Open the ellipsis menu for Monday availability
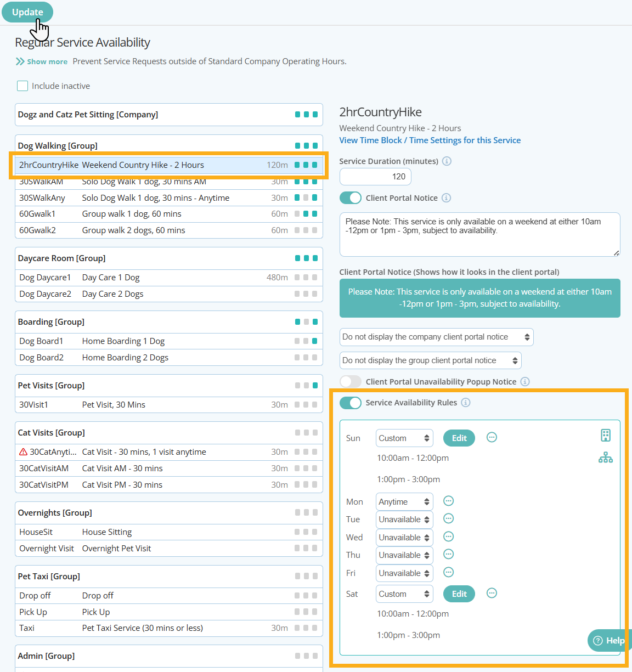The image size is (632, 672). click(448, 501)
